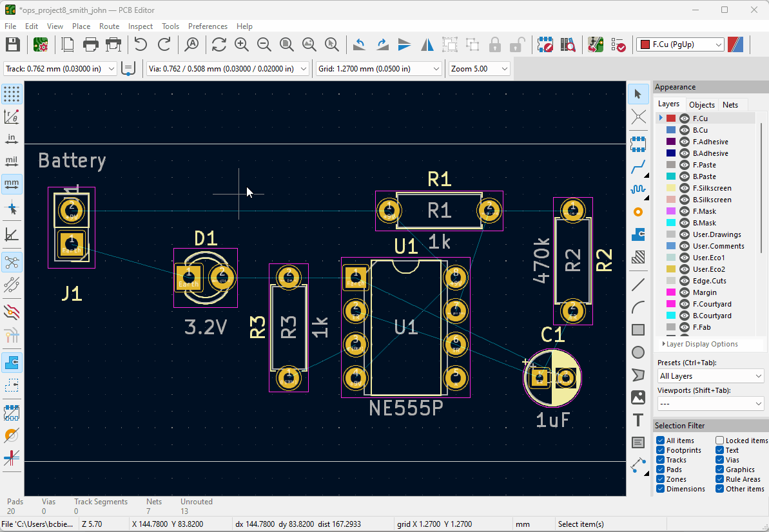This screenshot has width=769, height=532.
Task: Select the Add Vias tool
Action: (638, 212)
